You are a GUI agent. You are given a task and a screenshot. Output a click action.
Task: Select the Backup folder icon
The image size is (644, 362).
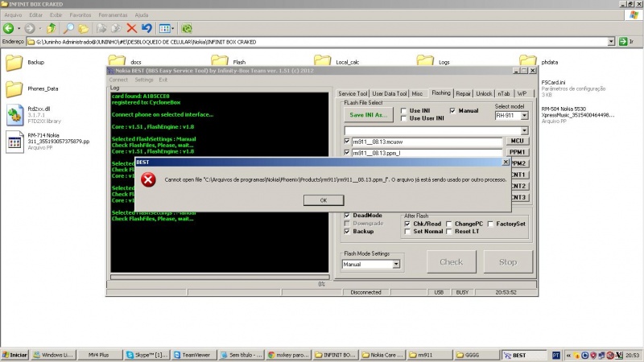click(14, 63)
